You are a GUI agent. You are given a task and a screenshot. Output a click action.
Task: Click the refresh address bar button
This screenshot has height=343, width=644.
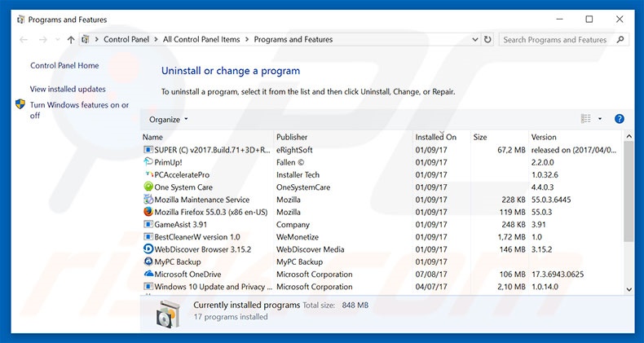click(487, 39)
